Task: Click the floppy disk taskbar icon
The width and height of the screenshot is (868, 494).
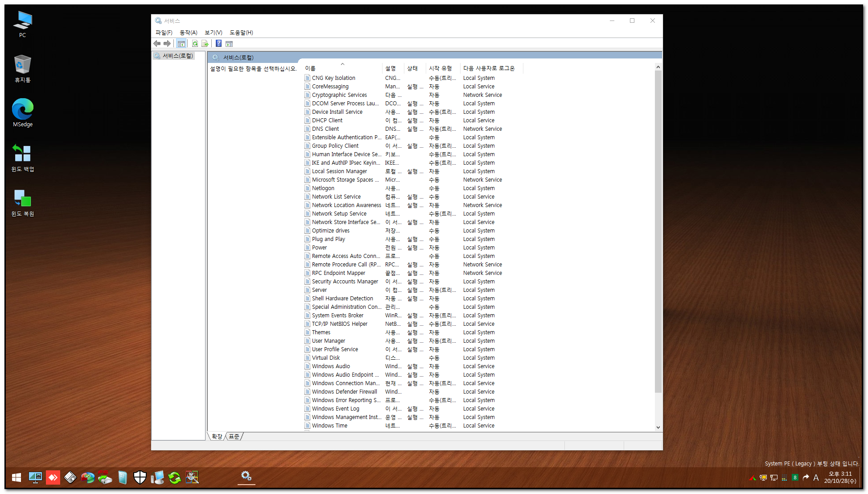Action: [x=70, y=477]
